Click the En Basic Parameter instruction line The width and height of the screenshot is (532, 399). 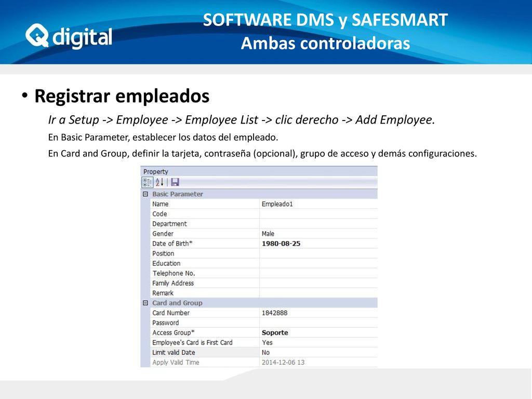163,137
